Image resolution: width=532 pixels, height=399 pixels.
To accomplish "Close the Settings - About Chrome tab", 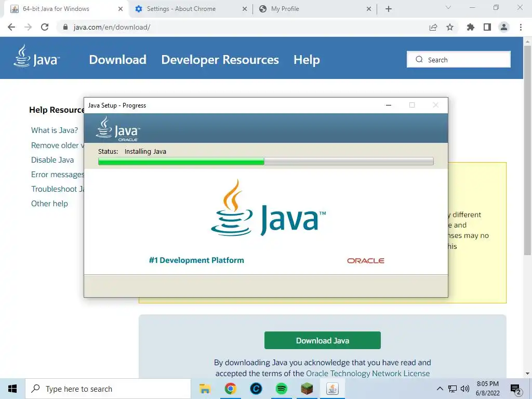I will (245, 9).
